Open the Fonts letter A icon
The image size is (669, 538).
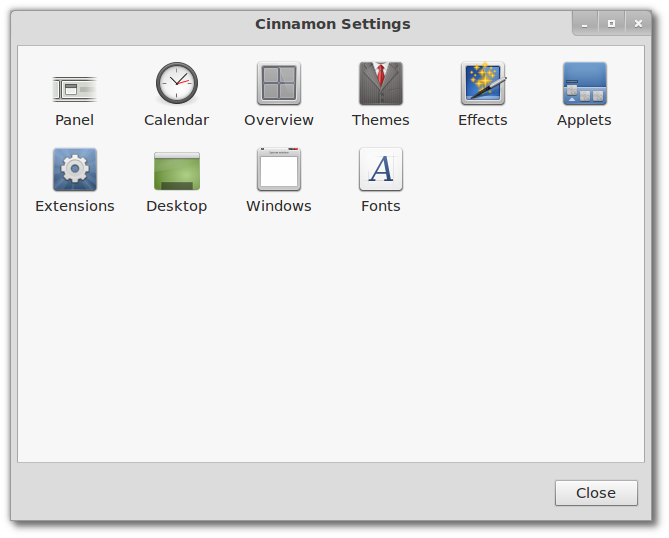tap(381, 170)
